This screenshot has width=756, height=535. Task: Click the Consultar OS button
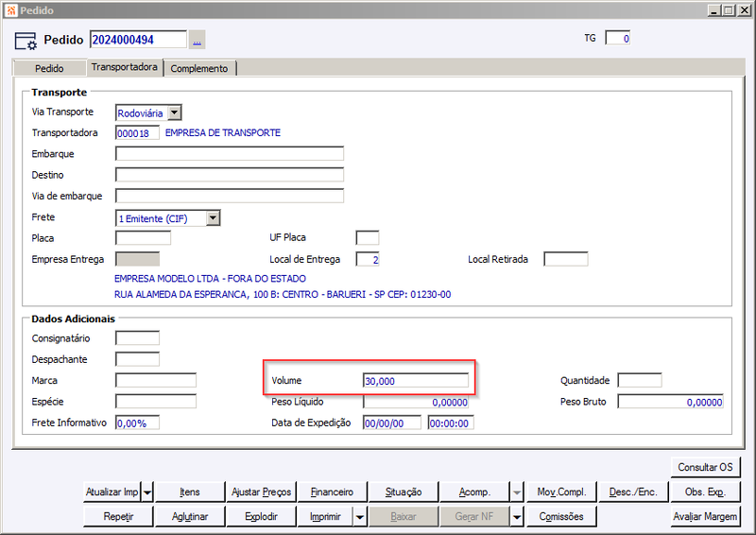coord(705,467)
